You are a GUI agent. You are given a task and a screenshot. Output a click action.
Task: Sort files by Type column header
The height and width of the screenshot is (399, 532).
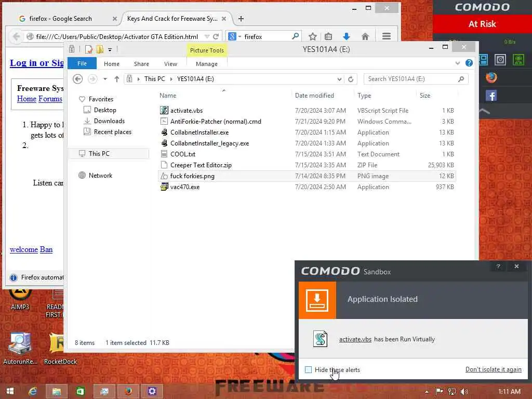click(x=364, y=96)
